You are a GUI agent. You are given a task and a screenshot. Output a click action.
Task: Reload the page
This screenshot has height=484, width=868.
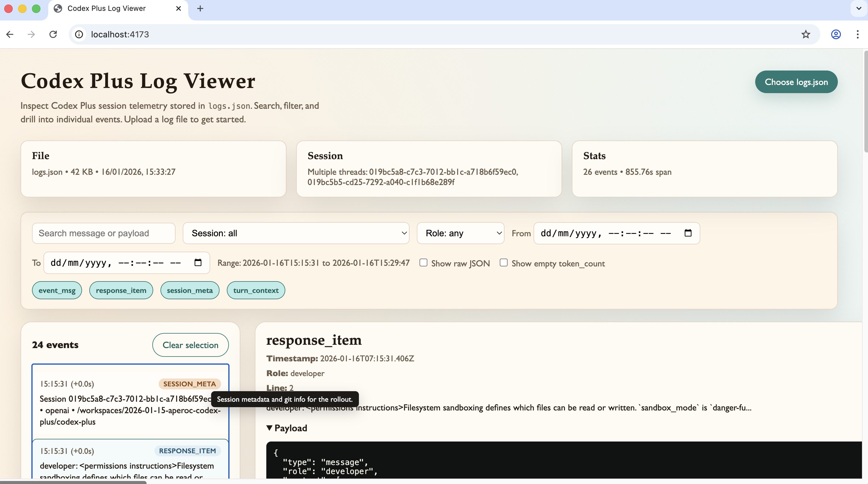point(53,34)
